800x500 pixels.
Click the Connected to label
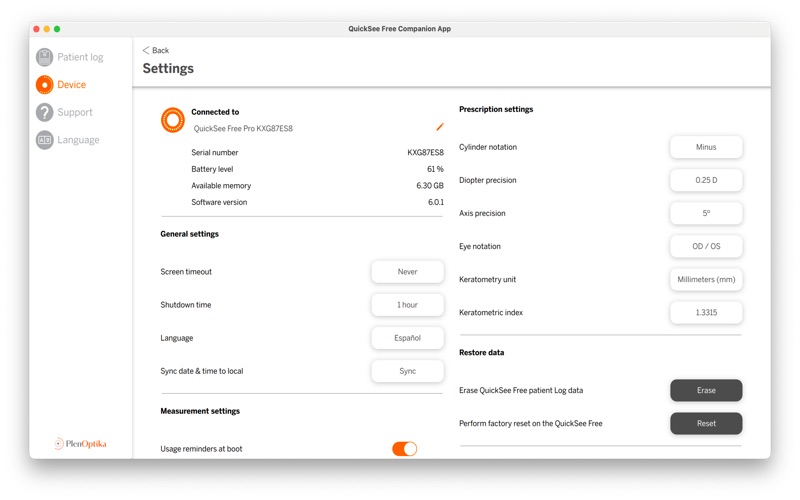point(215,112)
